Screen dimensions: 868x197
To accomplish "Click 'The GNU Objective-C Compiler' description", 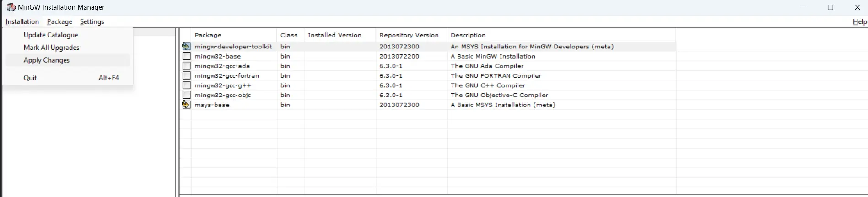I will point(499,95).
